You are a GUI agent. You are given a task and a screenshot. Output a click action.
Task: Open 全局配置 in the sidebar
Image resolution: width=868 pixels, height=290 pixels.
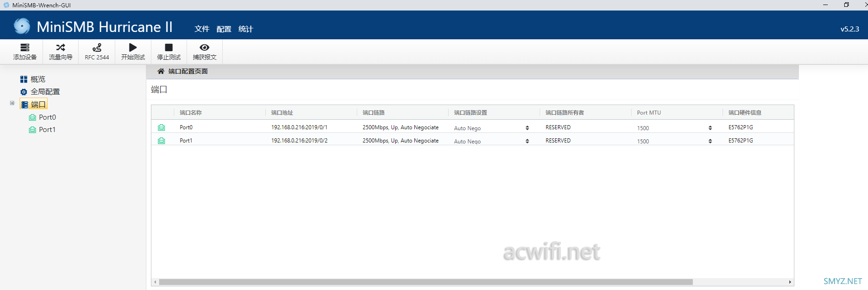pyautogui.click(x=45, y=91)
